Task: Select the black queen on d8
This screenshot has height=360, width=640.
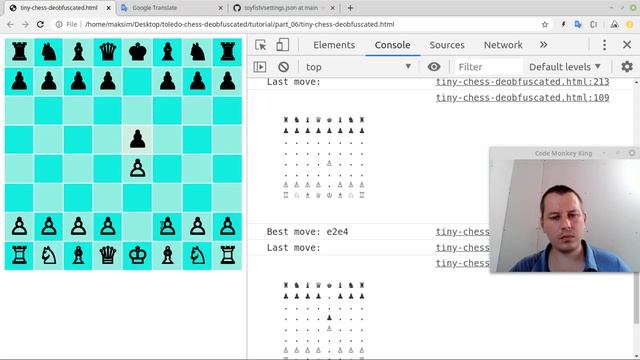Action: click(108, 52)
